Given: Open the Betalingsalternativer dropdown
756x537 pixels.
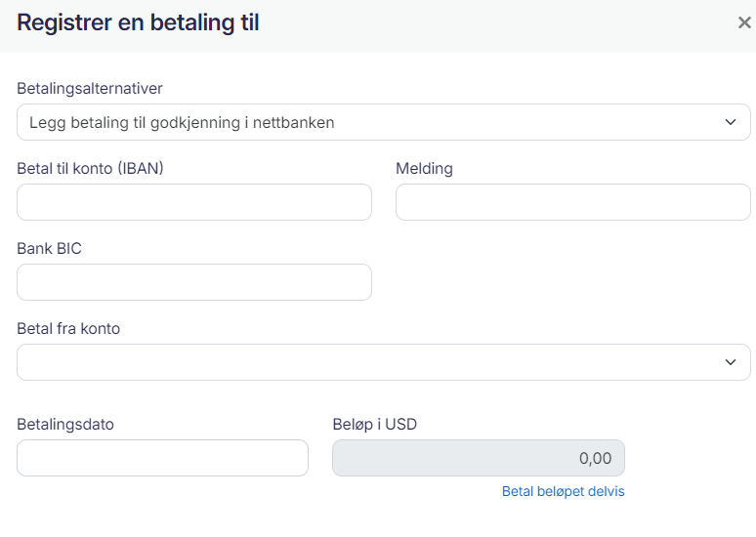Looking at the screenshot, I should coord(383,122).
